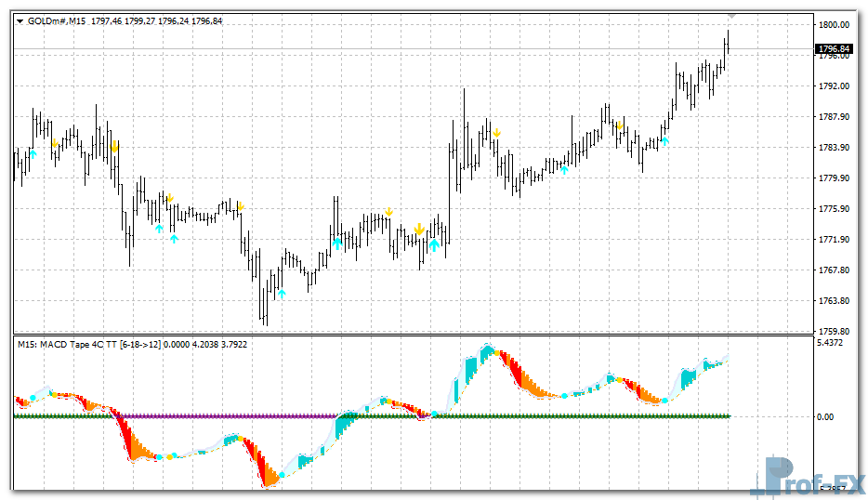Click the 0.00 level label on MACD scale

tap(823, 416)
